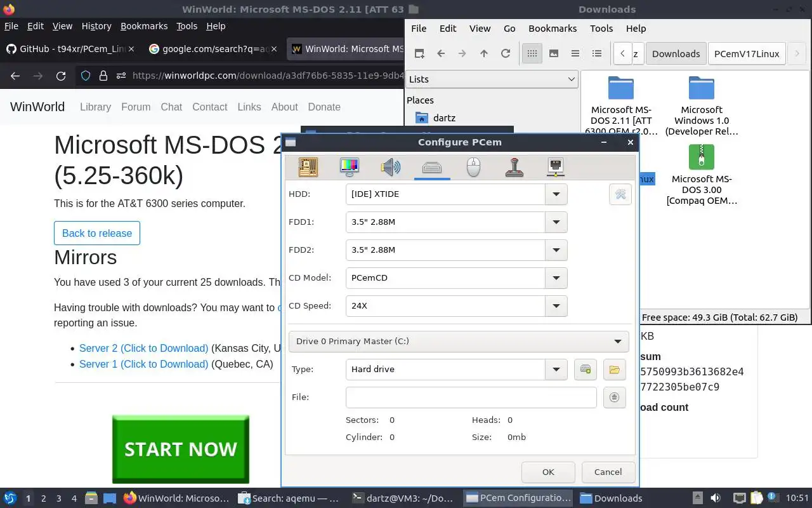Select the Microsoft MS-DOS 3.00 zip file
Image resolution: width=812 pixels, height=508 pixels.
click(x=702, y=175)
